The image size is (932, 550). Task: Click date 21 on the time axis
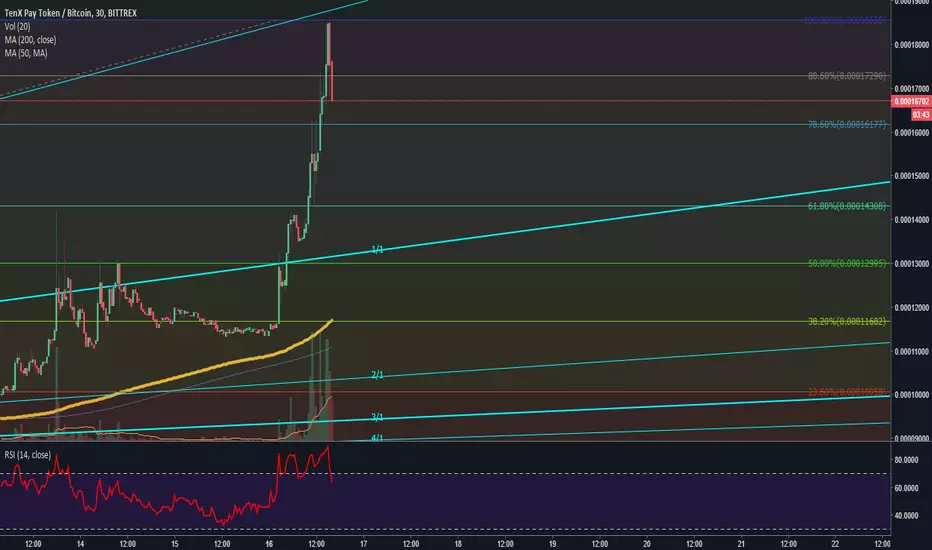tap(741, 543)
